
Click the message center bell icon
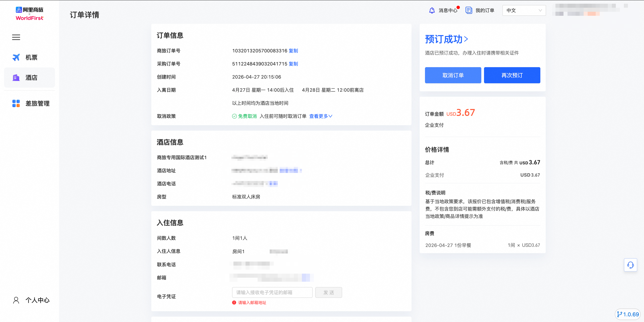[x=432, y=10]
